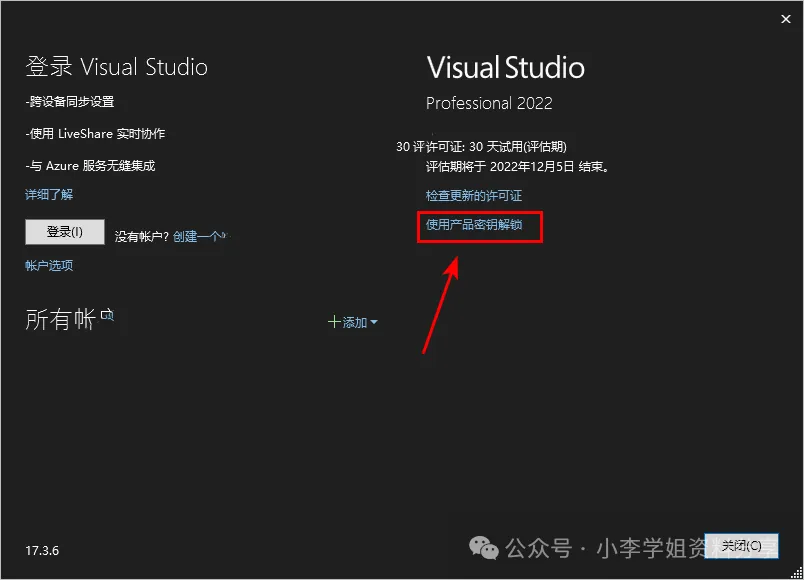The height and width of the screenshot is (580, 804).
Task: Click the 没有帐户? text
Action: tap(142, 236)
